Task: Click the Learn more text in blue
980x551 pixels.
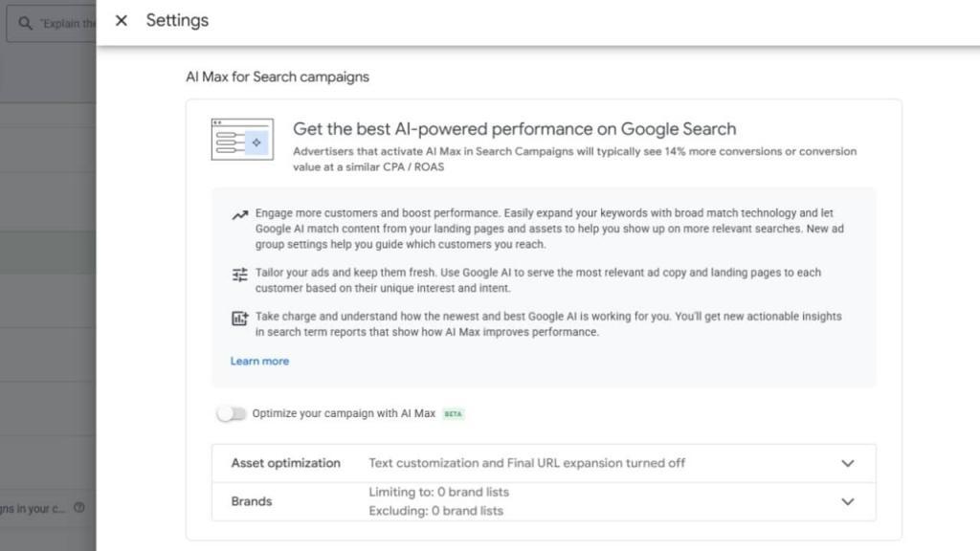Action: (259, 361)
